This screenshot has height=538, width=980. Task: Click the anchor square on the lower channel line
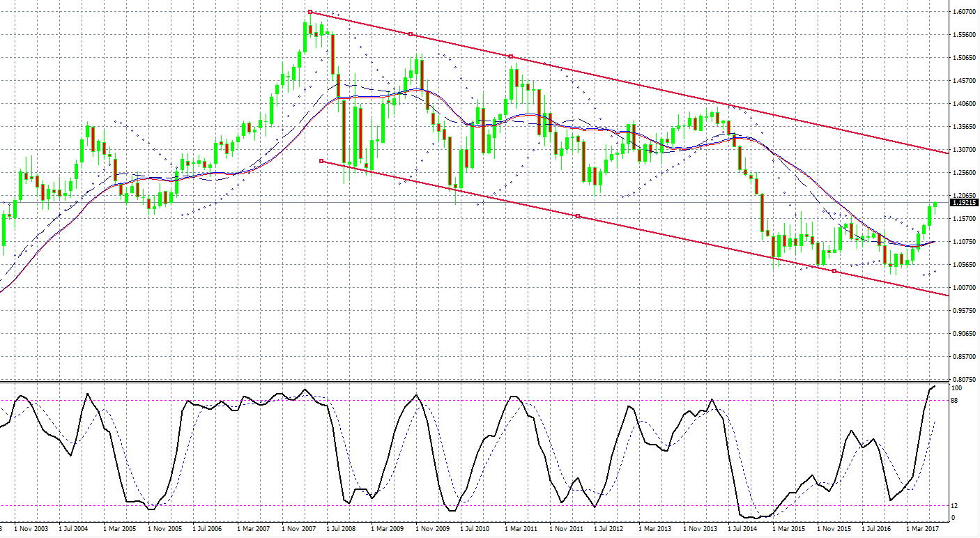click(577, 215)
